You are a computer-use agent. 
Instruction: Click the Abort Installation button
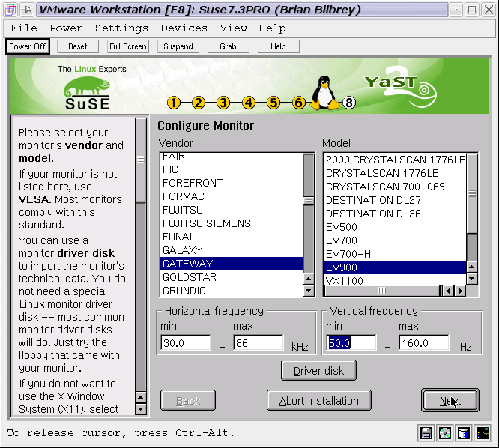tap(318, 401)
